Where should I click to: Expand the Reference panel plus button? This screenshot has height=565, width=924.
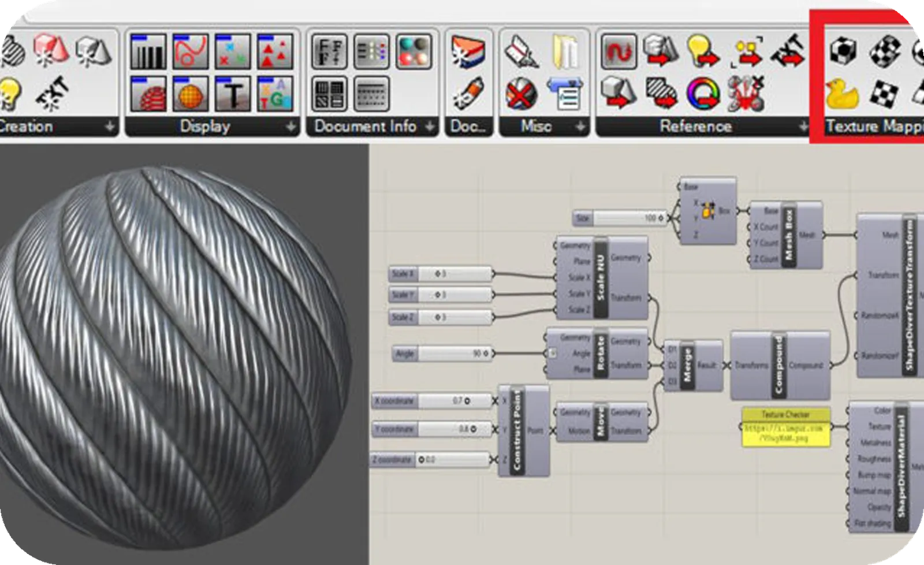(x=803, y=127)
